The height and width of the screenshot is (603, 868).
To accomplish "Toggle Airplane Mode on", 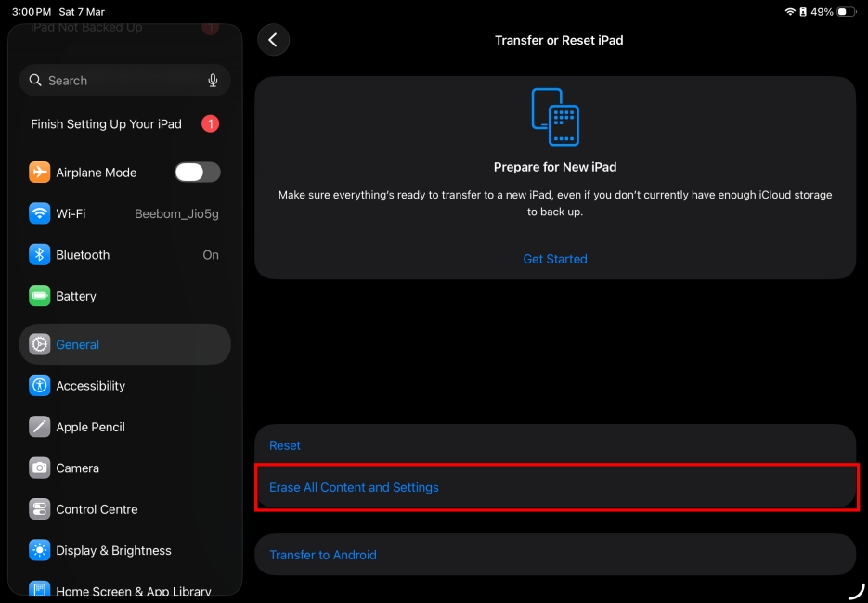I will click(197, 172).
